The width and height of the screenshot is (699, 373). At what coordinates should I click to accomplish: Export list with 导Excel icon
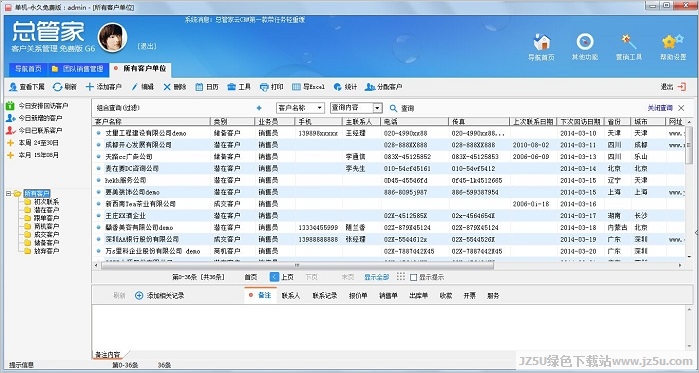pos(296,87)
